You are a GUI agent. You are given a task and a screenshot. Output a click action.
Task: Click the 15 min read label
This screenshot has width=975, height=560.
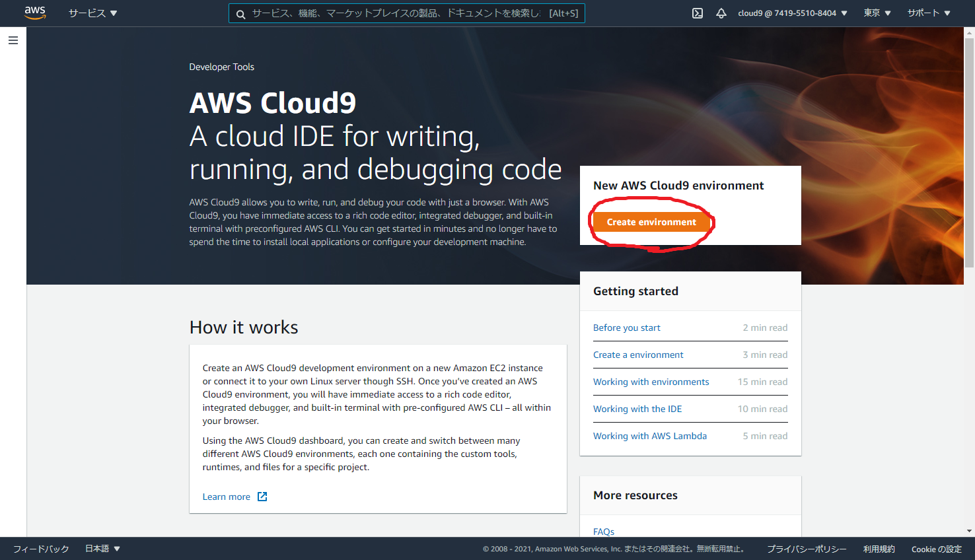[x=763, y=382]
